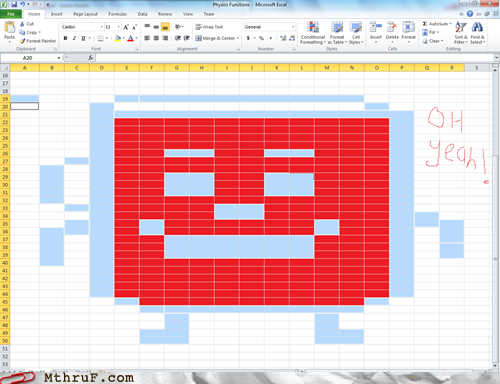Click the Paste button
This screenshot has height=384, width=500.
click(9, 31)
